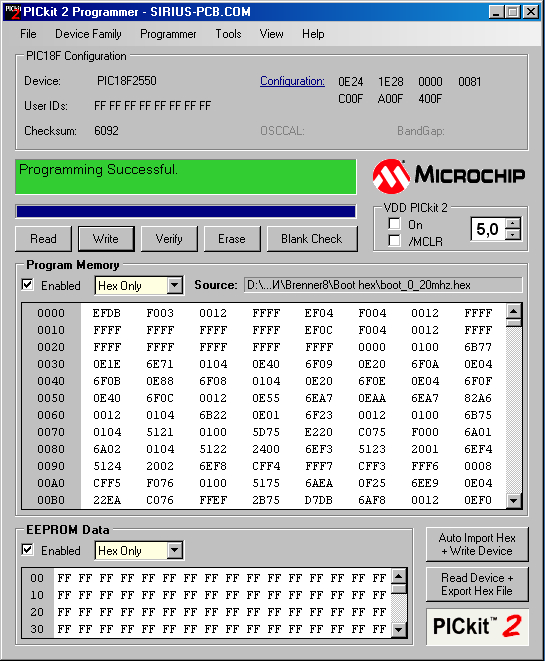Click address label 00A0 in Program Memory
Image resolution: width=545 pixels, height=661 pixels.
click(x=51, y=483)
